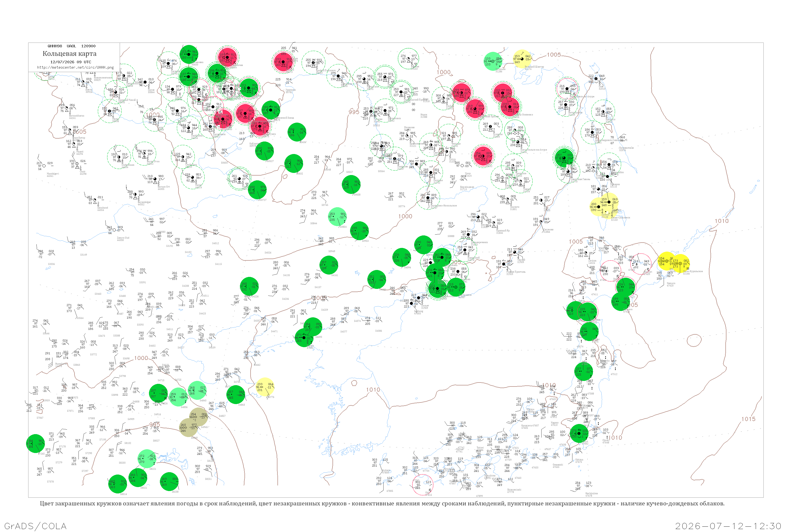The width and height of the screenshot is (798, 532).
Task: Click the isolated red station near Komsomolsk-na-Amure
Action: click(483, 156)
